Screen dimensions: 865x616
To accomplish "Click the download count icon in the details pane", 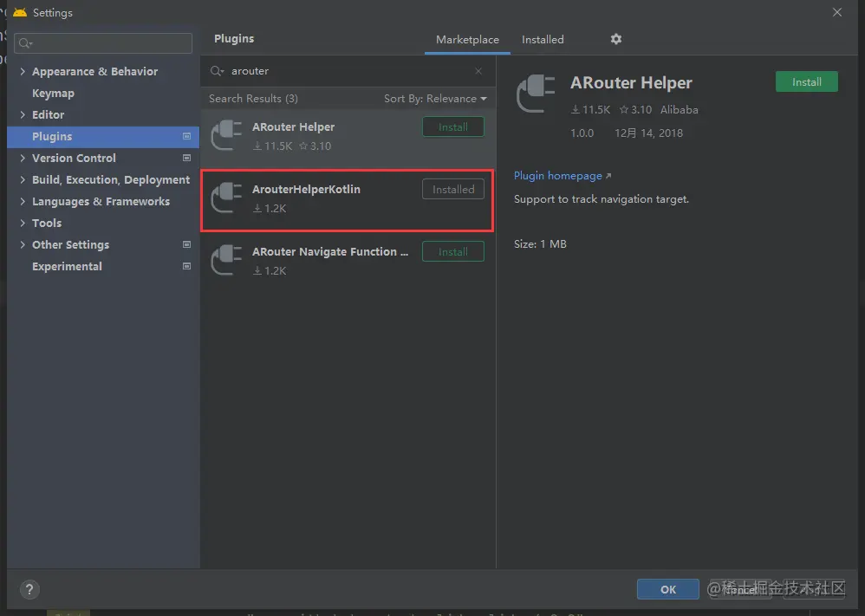I will [576, 110].
